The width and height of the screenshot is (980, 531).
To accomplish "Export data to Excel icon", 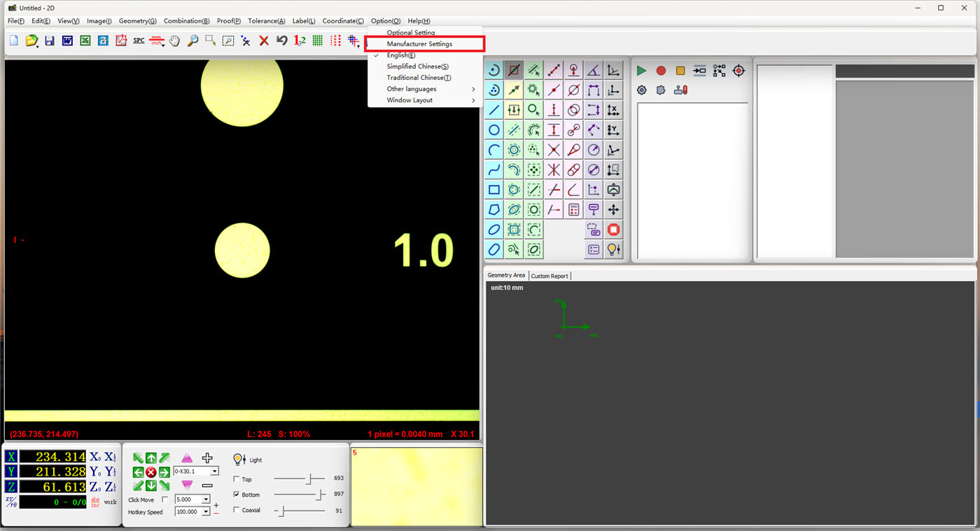I will click(x=85, y=41).
